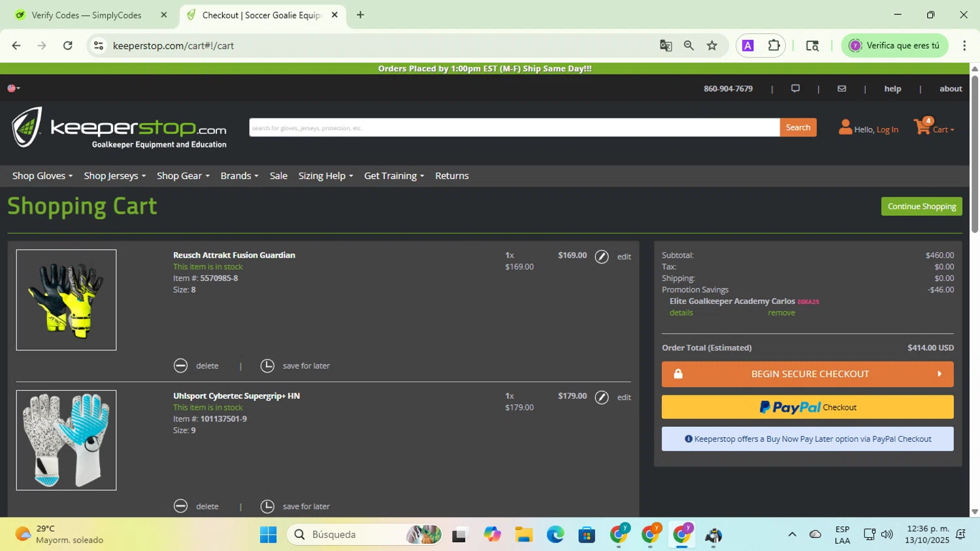The height and width of the screenshot is (551, 980).
Task: Bookmark this page with star icon
Action: [x=712, y=46]
